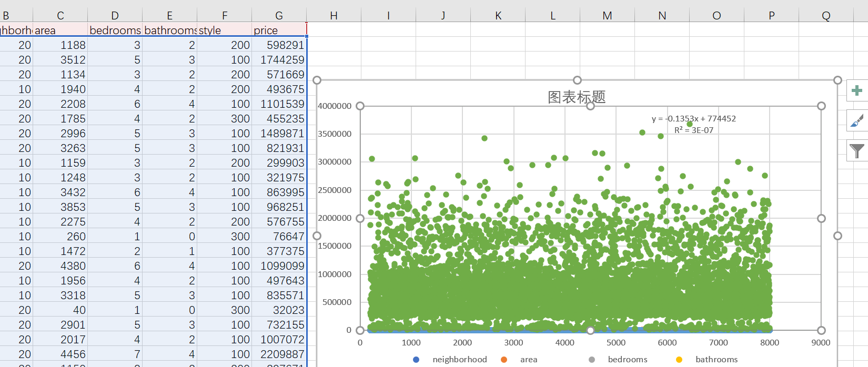Select area cell 4380
This screenshot has width=868, height=367.
tap(60, 266)
